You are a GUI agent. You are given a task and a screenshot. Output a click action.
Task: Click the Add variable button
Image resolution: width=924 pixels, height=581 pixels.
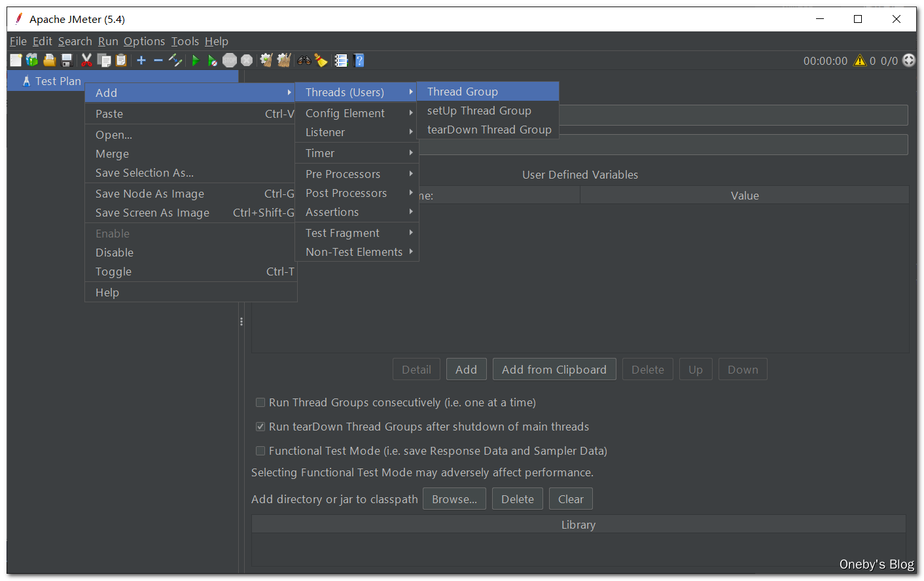466,370
